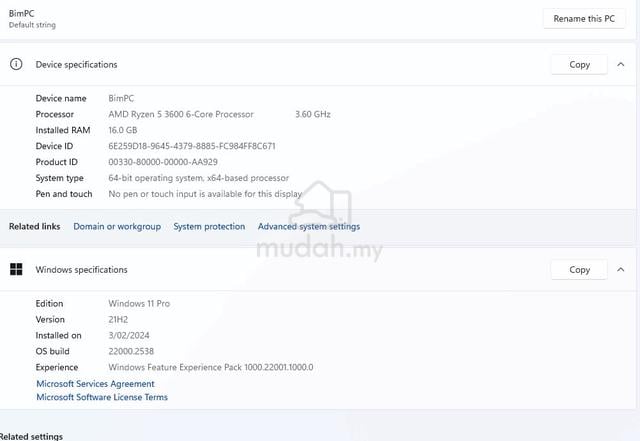Click the Processor label
Image resolution: width=640 pixels, height=441 pixels.
tap(55, 114)
